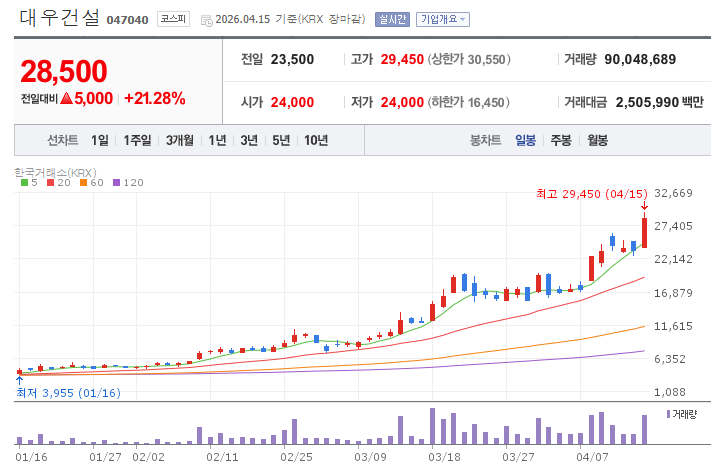Click the clock icon beside the 2026.04.15 date
The height and width of the screenshot is (469, 711).
pyautogui.click(x=206, y=20)
